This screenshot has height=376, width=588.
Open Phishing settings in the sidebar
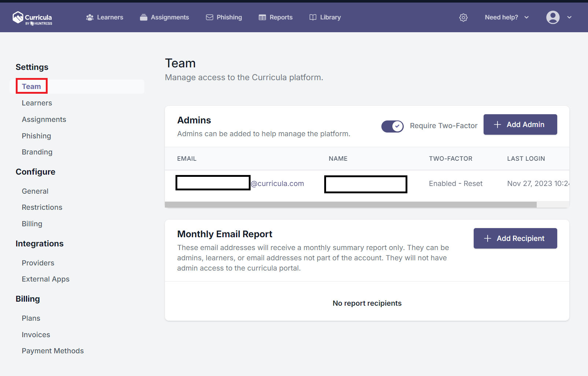(36, 136)
